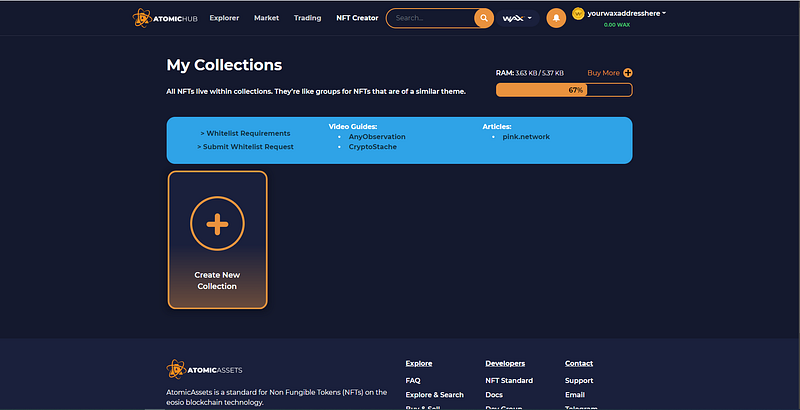Click the RAM: 3.63 KB / 5.37 KB text
800x410 pixels.
coord(530,73)
